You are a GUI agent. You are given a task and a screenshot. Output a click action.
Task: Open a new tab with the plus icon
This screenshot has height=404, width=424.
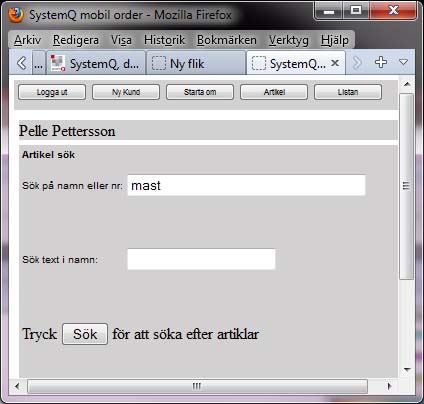(x=381, y=62)
